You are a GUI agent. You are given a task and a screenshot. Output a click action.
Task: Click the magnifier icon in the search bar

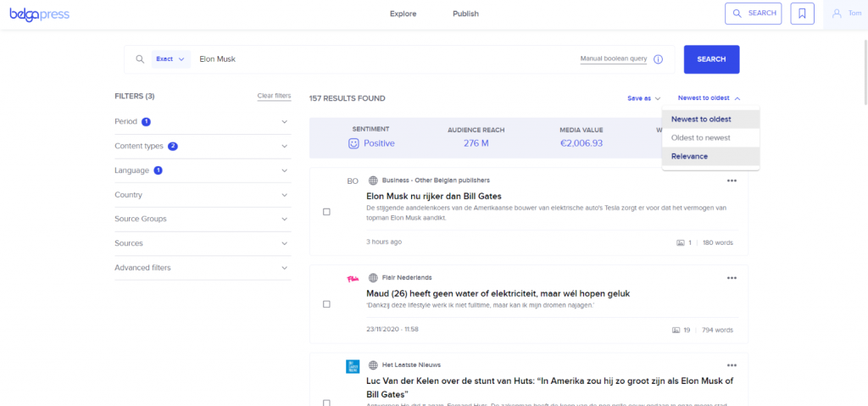tap(140, 58)
